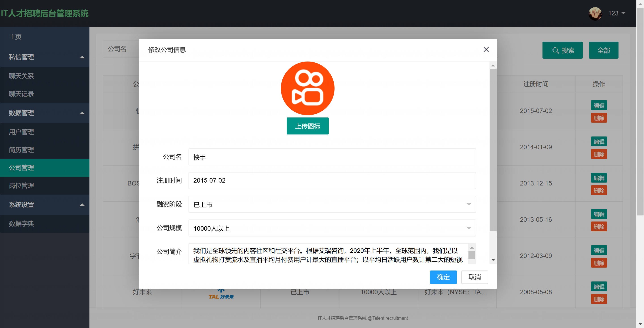The height and width of the screenshot is (328, 644).
Task: Focus the 公司名 field containing 快手
Action: [x=332, y=157]
